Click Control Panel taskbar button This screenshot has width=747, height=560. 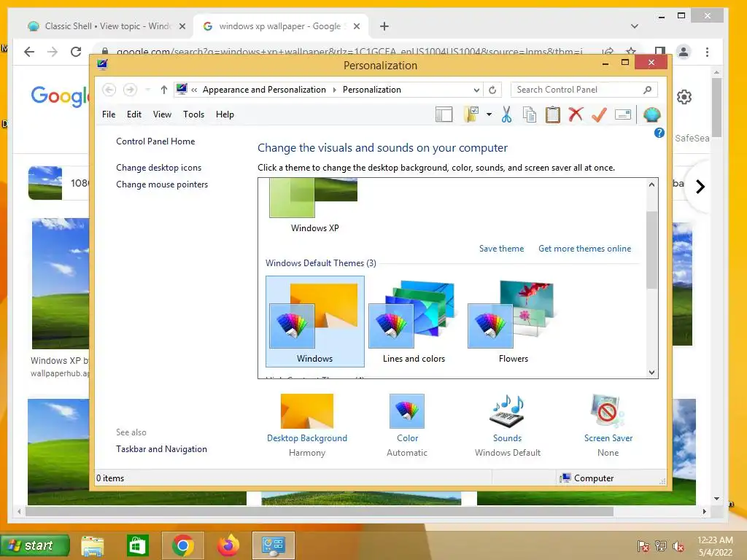[274, 545]
